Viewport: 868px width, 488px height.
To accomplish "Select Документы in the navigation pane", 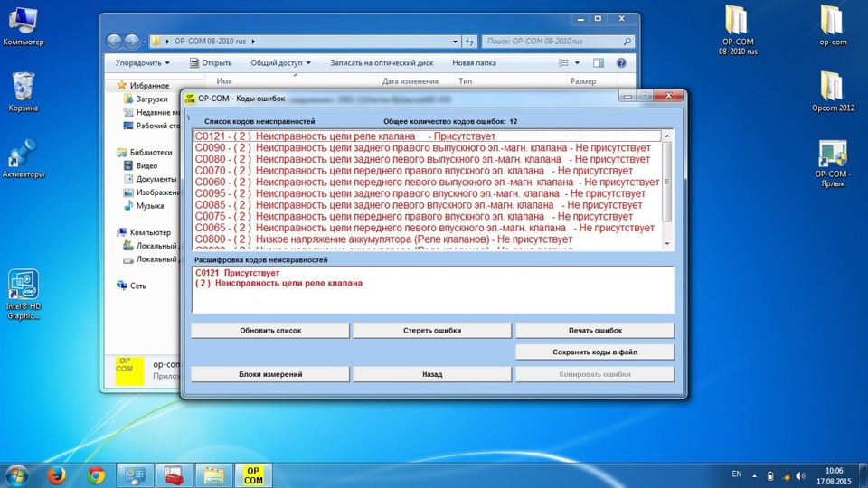I will [x=149, y=179].
